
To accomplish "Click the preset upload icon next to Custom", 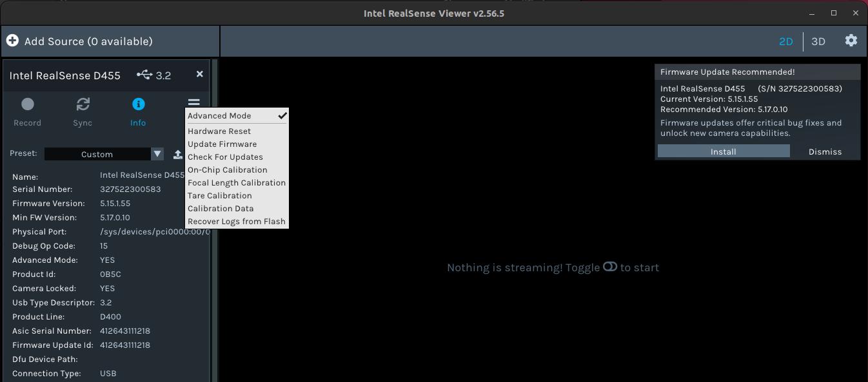I will [x=177, y=154].
